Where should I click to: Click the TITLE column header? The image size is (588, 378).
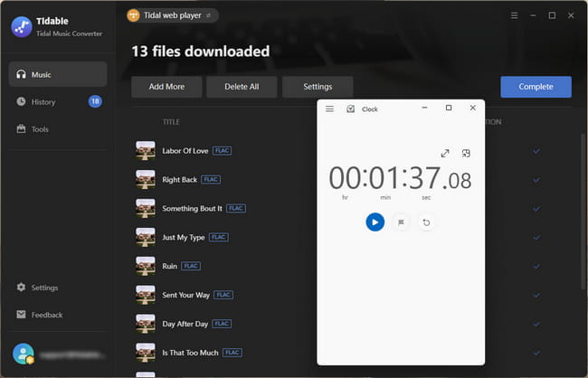pos(171,122)
